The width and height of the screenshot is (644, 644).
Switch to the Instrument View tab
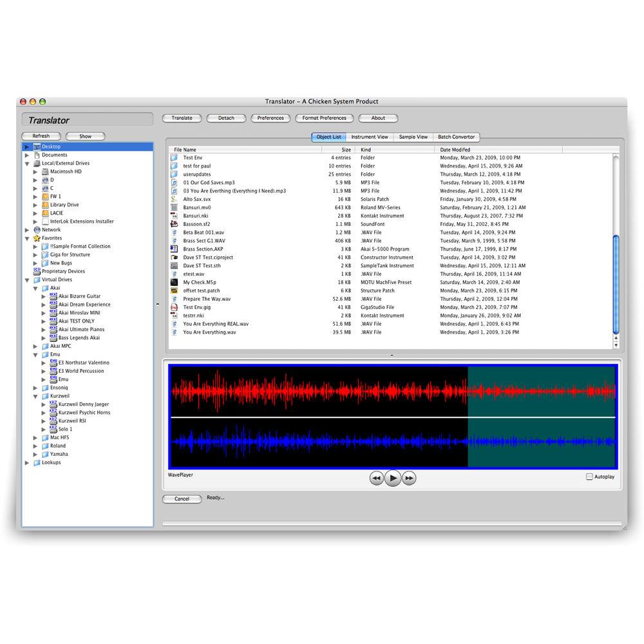370,137
